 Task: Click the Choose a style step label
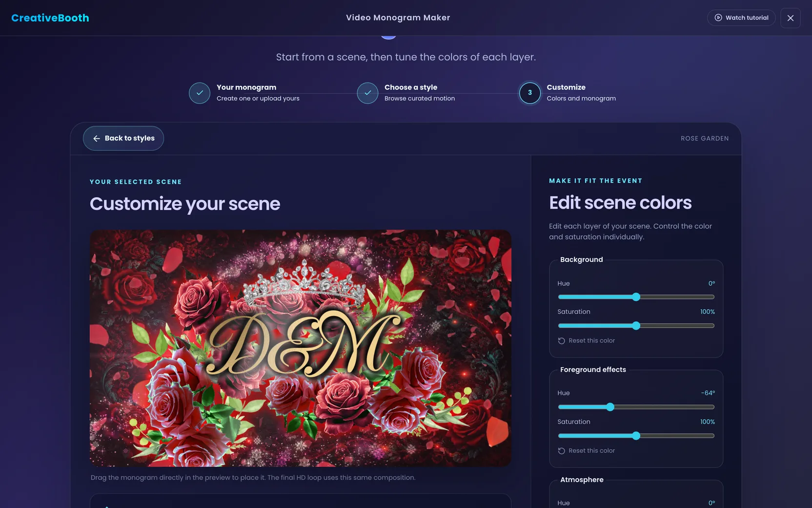[x=411, y=87]
